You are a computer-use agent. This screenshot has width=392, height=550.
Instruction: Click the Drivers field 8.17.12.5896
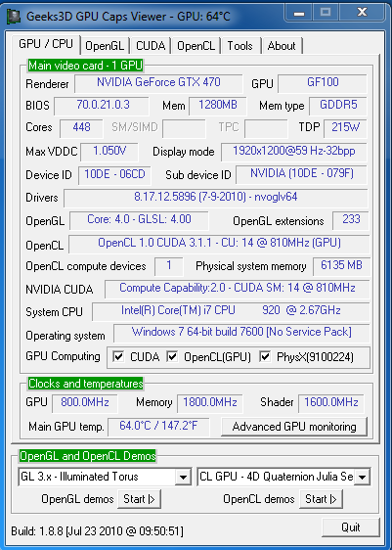coord(216,198)
